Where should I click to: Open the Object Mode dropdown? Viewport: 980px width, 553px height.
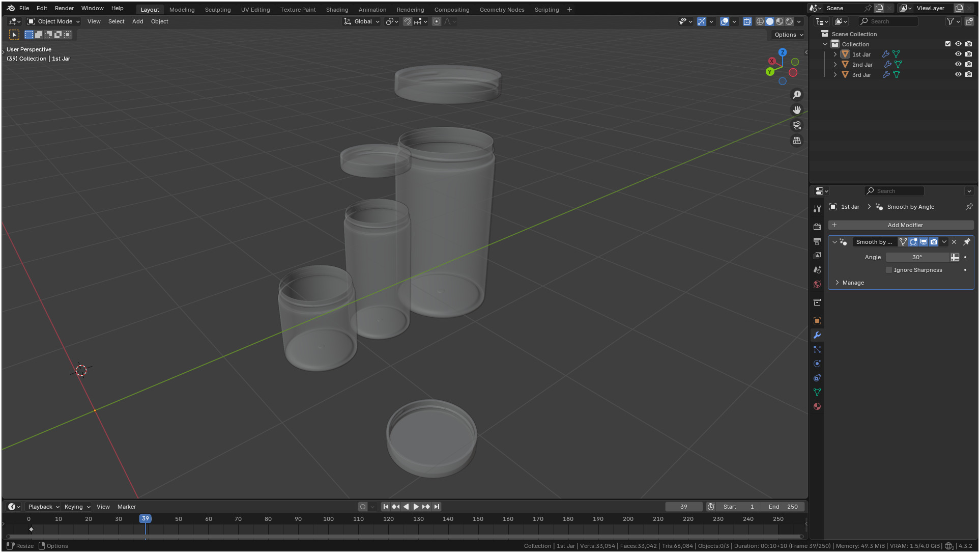53,21
